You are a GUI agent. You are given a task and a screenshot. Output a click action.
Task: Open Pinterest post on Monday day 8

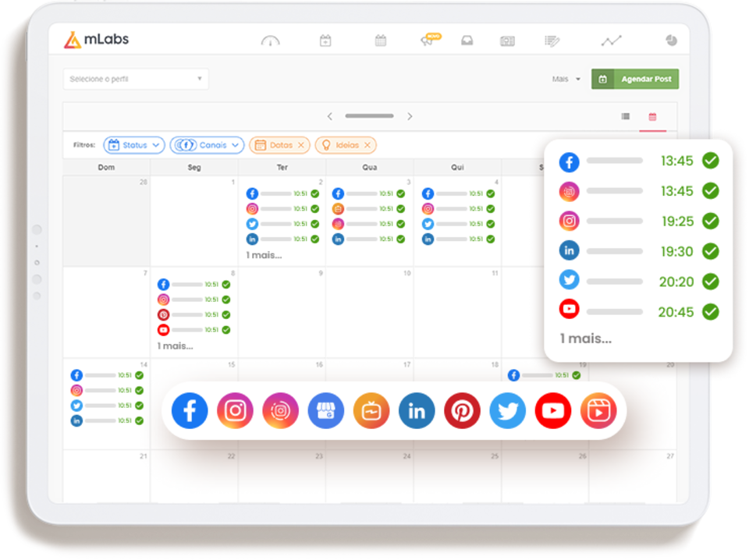(x=193, y=314)
